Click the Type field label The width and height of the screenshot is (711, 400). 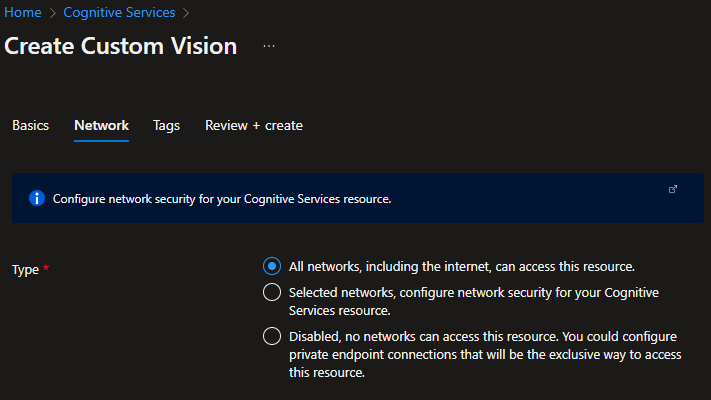(x=26, y=270)
